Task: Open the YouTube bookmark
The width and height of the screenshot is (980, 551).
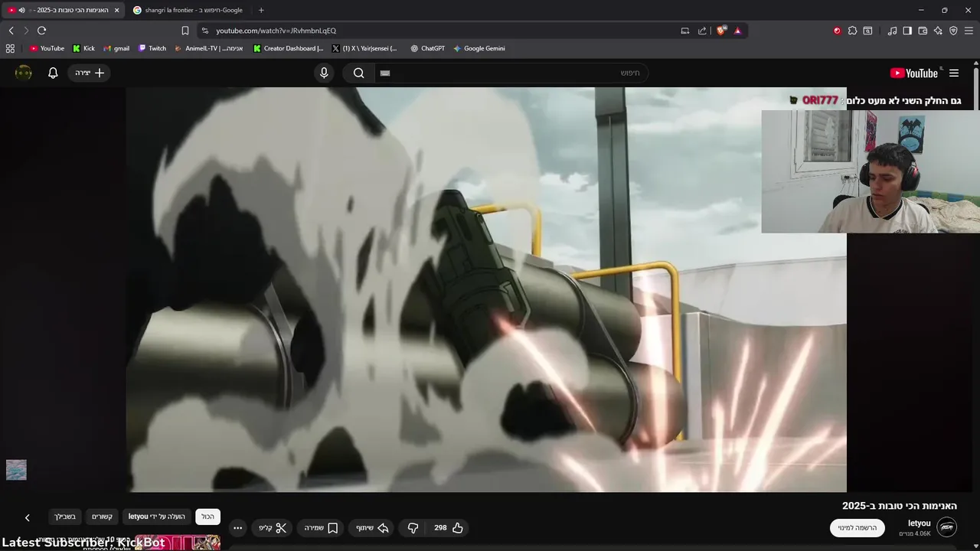Action: point(47,48)
